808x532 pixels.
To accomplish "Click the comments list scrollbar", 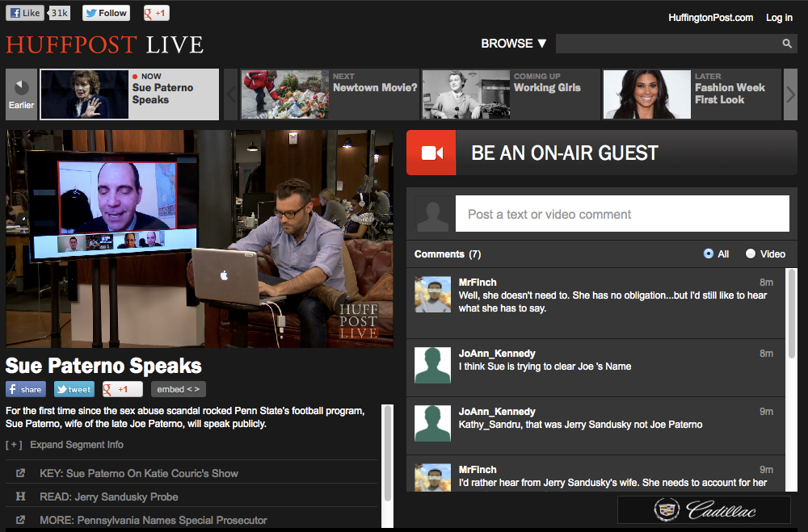I will click(792, 313).
